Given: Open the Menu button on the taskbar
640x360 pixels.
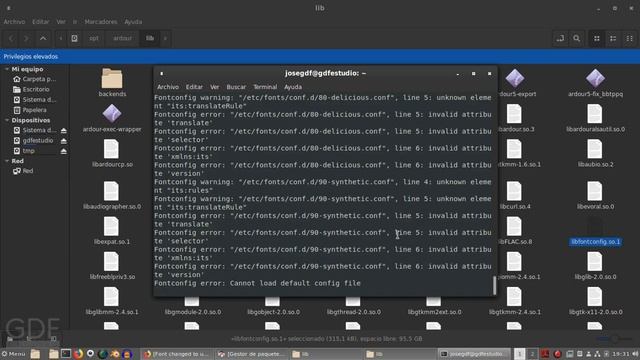Looking at the screenshot, I should pos(13,354).
